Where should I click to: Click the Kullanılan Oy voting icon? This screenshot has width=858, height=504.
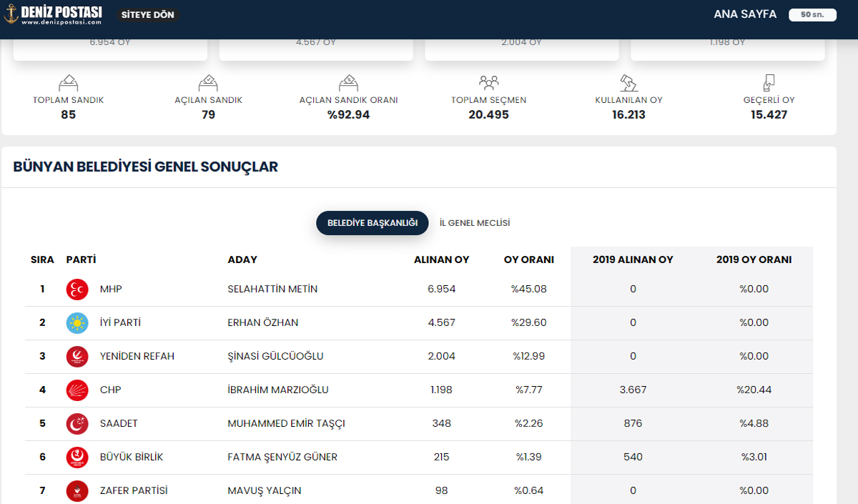click(629, 82)
